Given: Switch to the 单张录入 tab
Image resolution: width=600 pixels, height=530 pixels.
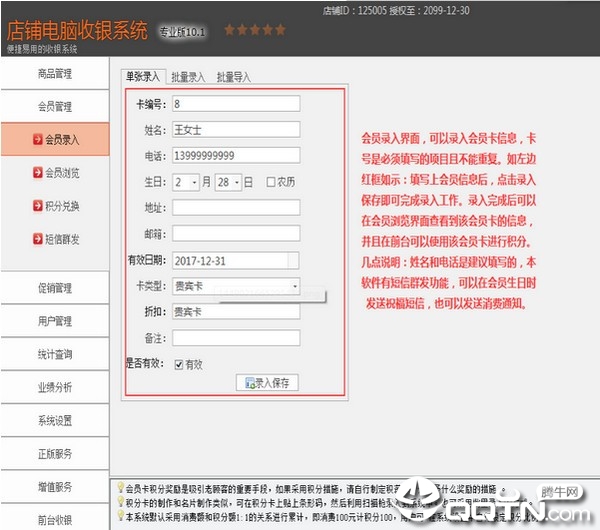Looking at the screenshot, I should coord(143,77).
